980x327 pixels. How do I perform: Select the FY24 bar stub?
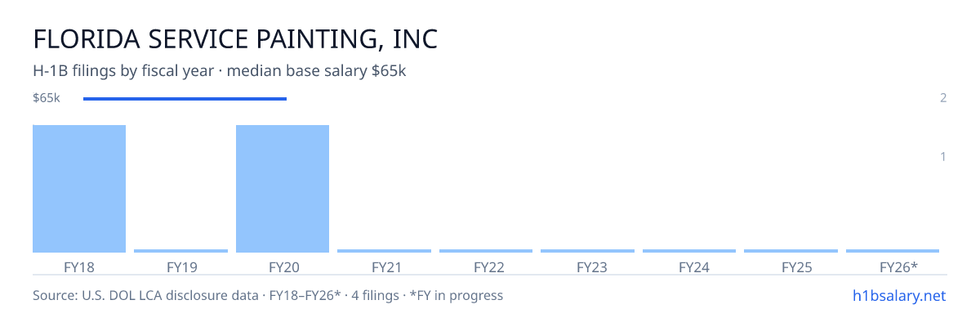pyautogui.click(x=689, y=251)
